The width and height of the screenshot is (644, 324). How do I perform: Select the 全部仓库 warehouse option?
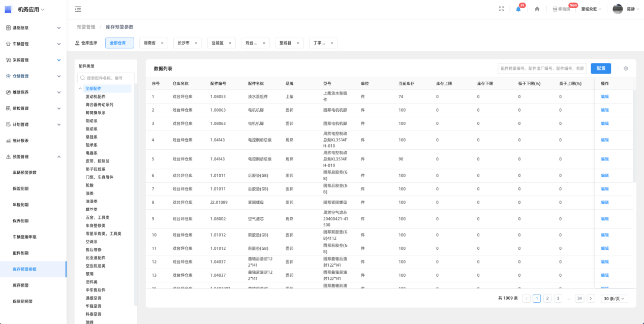(119, 43)
